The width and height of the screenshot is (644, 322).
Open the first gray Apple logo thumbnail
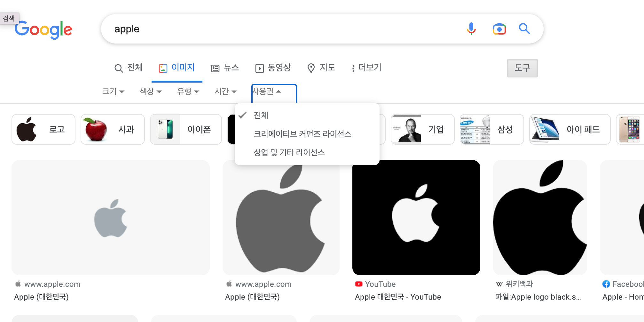click(x=111, y=218)
